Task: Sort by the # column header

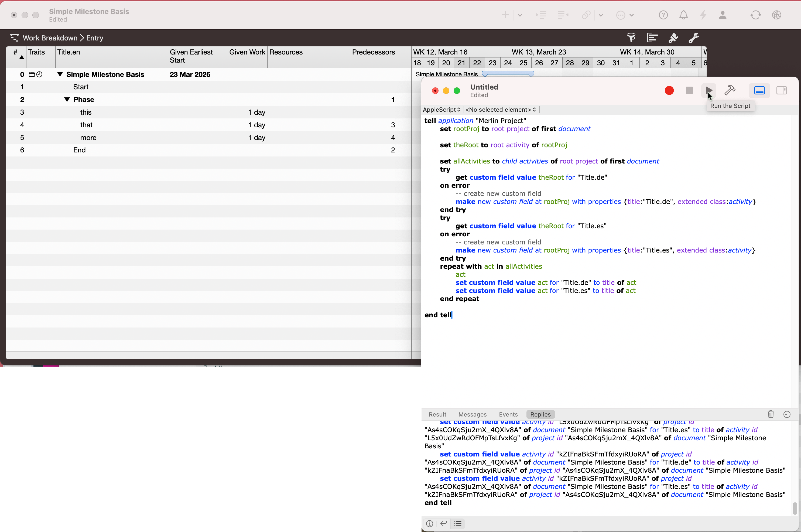Action: pos(16,57)
